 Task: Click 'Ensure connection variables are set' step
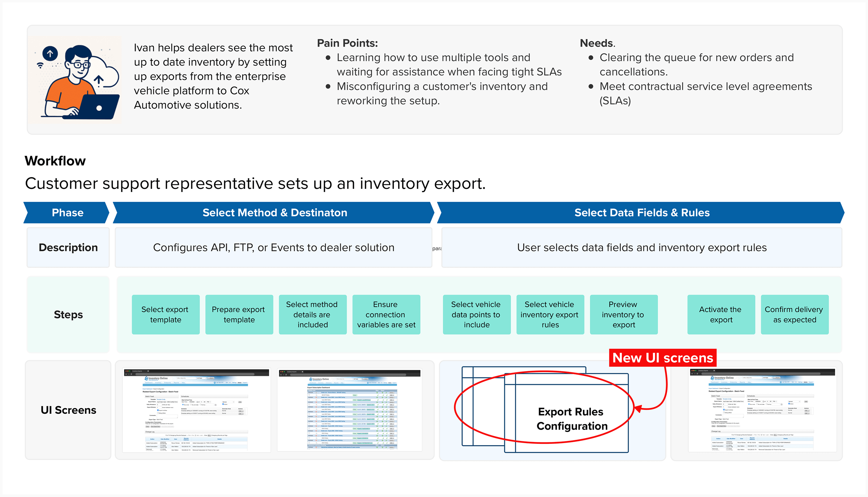[386, 315]
